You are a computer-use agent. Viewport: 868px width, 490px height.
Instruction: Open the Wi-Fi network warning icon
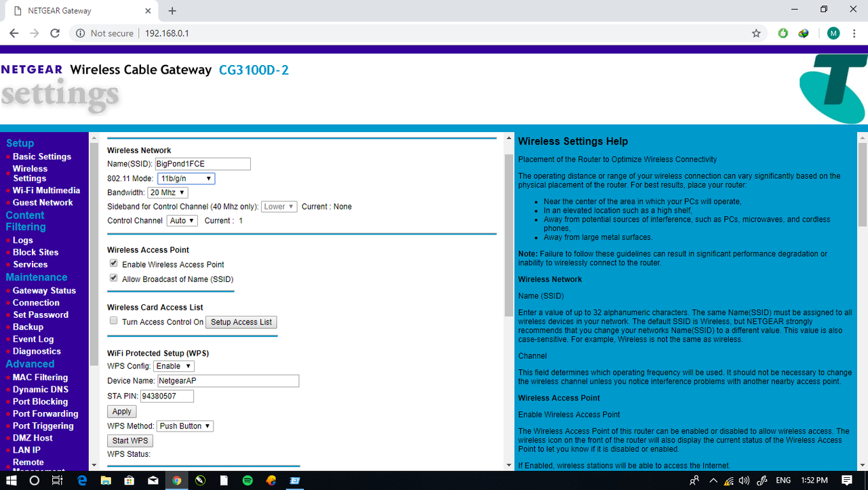(728, 481)
